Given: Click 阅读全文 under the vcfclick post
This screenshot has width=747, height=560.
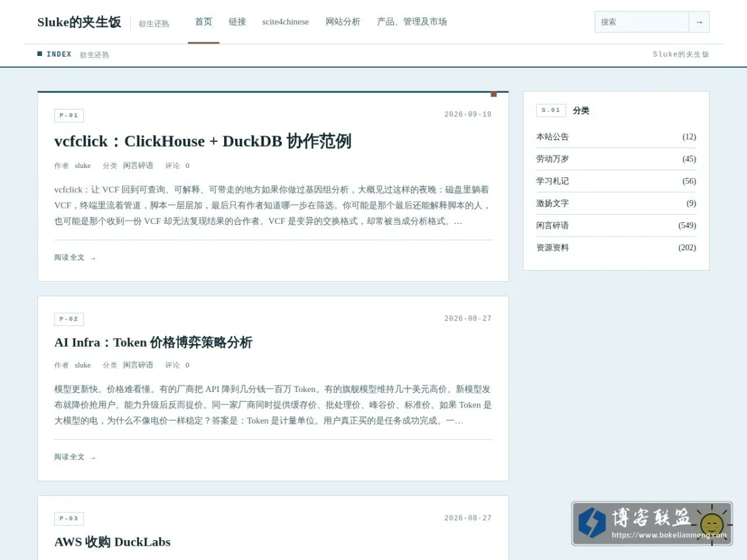Looking at the screenshot, I should (75, 258).
